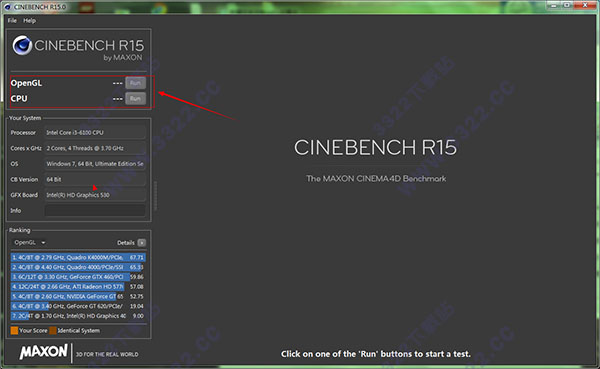Open the File menu
Viewport: 600px width, 369px height.
pos(12,21)
